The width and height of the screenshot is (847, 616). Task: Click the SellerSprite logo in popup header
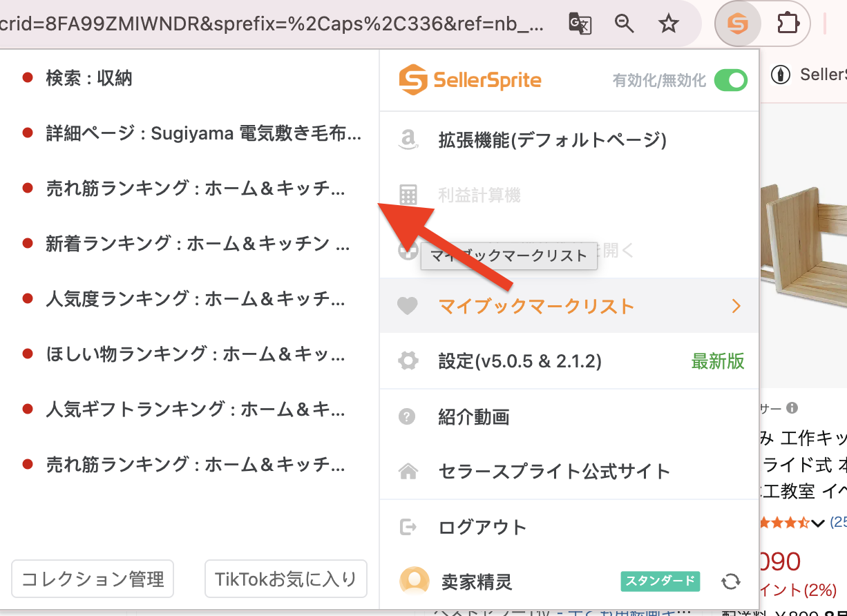click(x=470, y=80)
